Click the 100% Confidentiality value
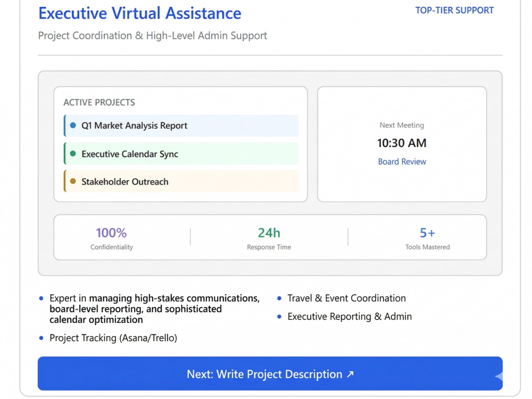Viewport: 532px width, 399px height. click(x=111, y=233)
